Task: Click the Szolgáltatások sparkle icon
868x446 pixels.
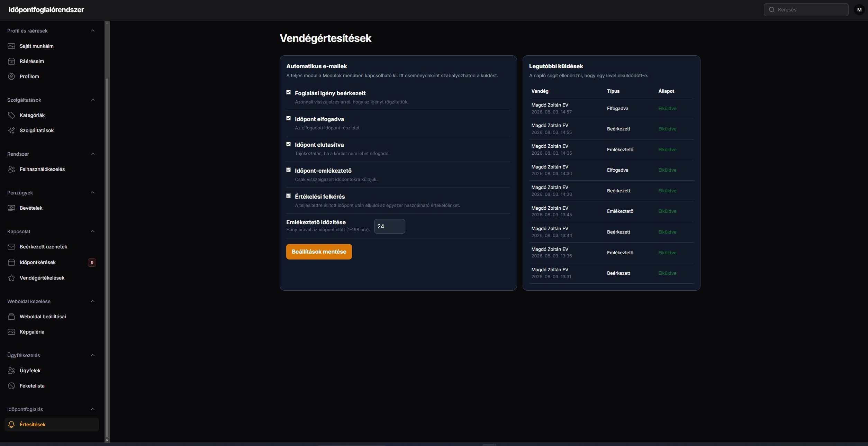Action: click(x=11, y=130)
